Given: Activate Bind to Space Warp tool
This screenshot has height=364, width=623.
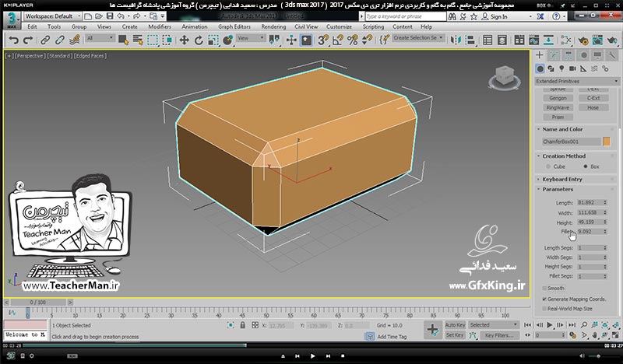Looking at the screenshot, I should tap(74, 40).
